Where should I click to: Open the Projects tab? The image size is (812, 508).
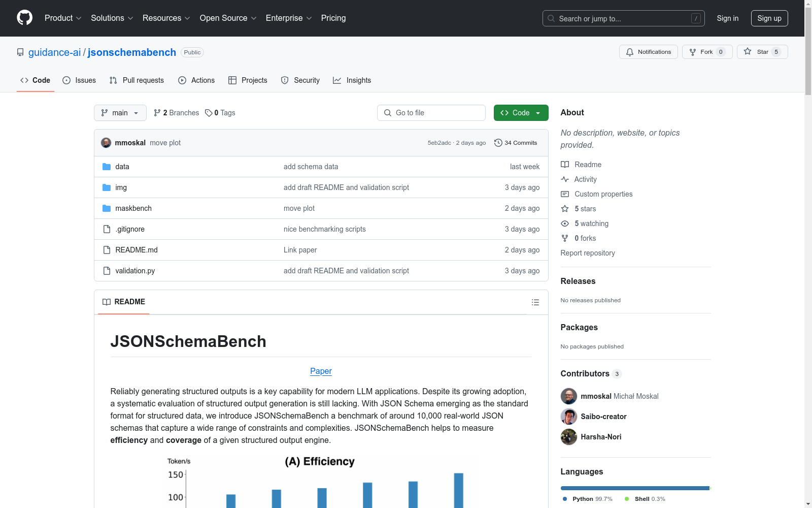pos(248,80)
